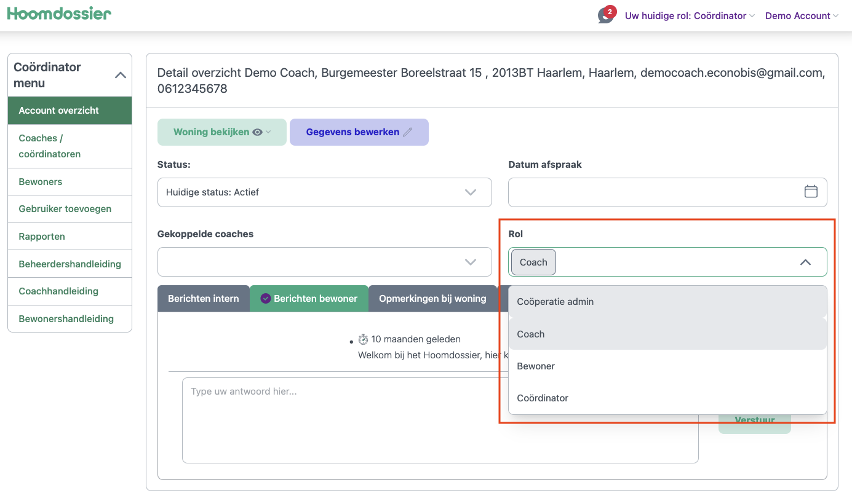Open Rapporten from the sidebar menu
The height and width of the screenshot is (504, 852).
[x=42, y=237]
